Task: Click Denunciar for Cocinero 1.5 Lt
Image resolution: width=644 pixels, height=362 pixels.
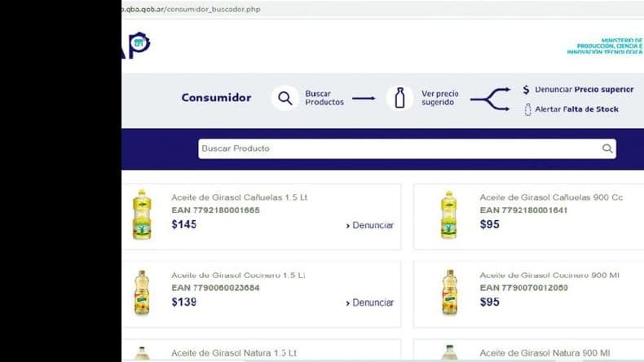Action: tap(370, 302)
